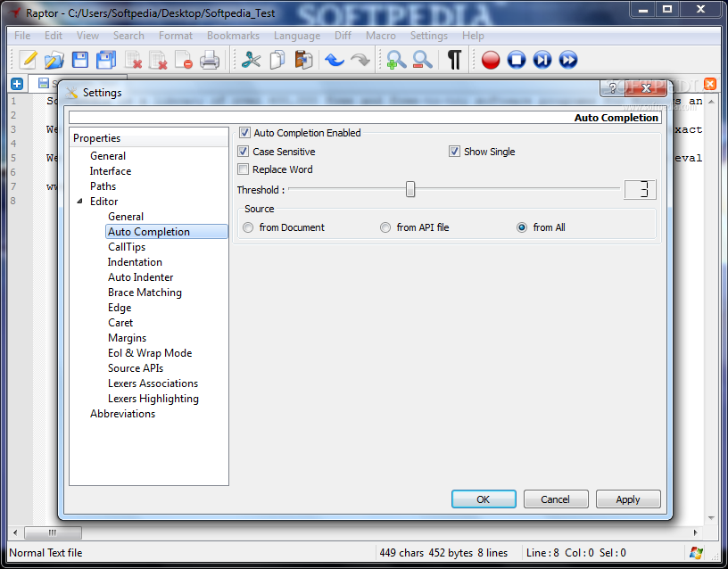Play macro with the blue play icon
This screenshot has height=569, width=728.
[x=542, y=60]
